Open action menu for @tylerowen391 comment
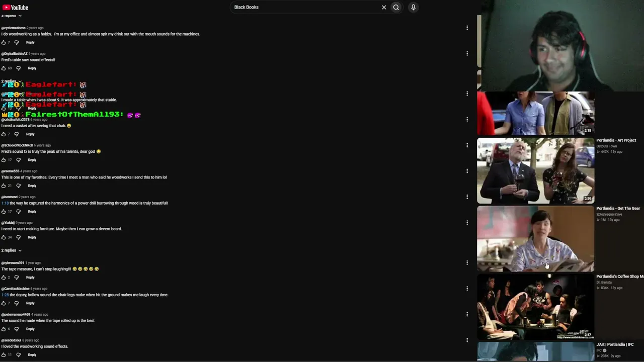Image resolution: width=644 pixels, height=362 pixels. pos(467,262)
